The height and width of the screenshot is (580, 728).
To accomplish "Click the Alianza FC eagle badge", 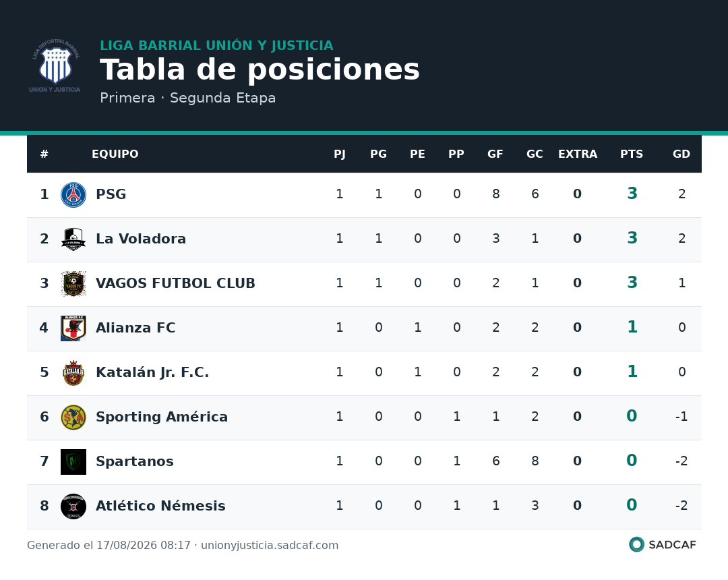I will [x=73, y=328].
